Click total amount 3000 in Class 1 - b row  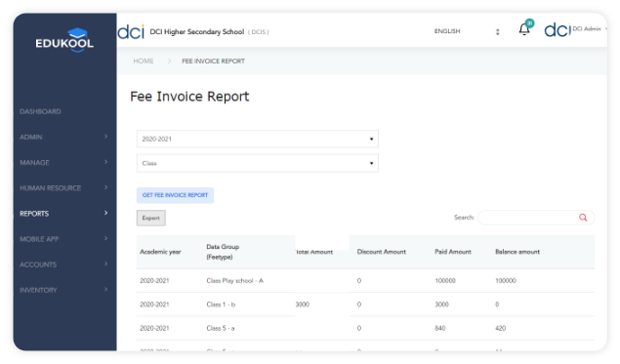303,304
